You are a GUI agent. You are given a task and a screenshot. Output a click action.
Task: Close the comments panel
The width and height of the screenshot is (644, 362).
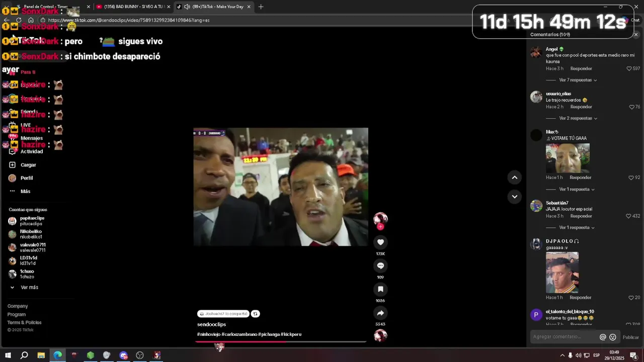(x=636, y=35)
